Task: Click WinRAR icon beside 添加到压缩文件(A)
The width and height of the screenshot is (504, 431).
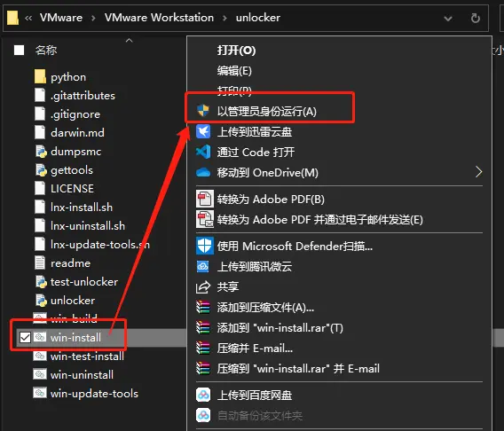Action: (x=203, y=307)
